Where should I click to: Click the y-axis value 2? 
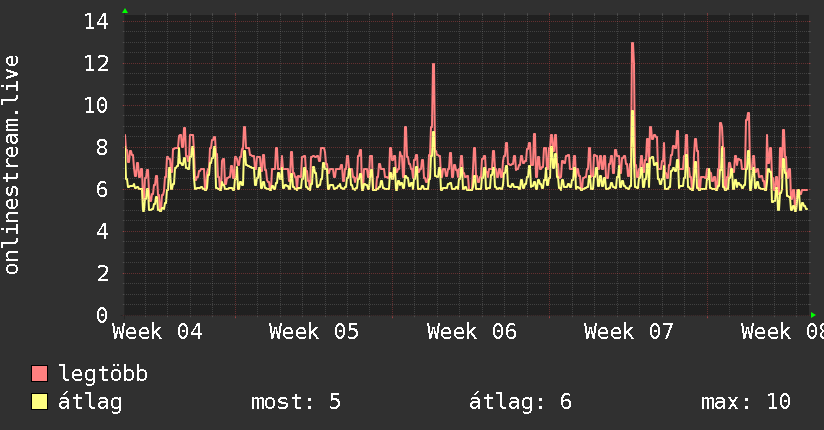coord(102,273)
